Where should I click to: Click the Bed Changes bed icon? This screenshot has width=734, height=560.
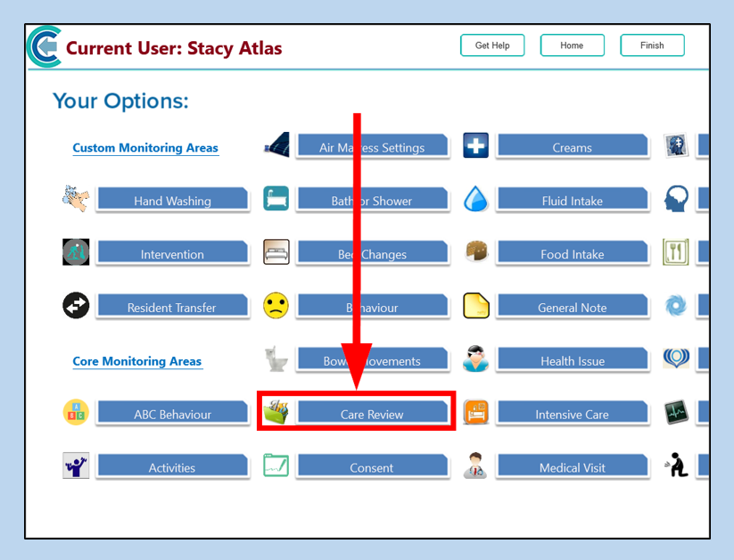pyautogui.click(x=276, y=252)
